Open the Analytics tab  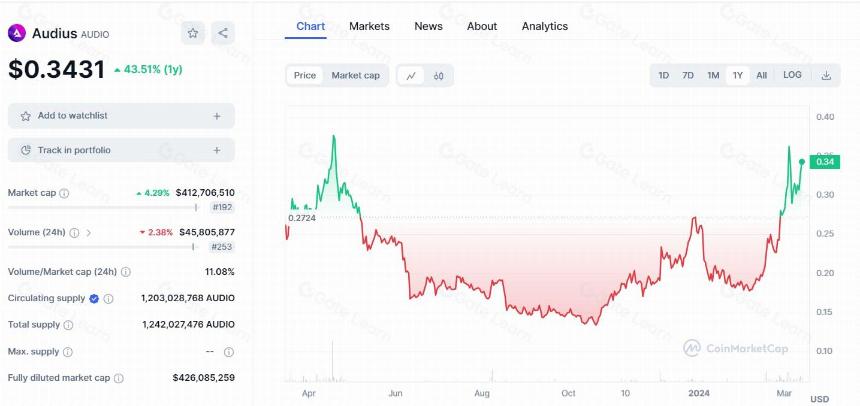(545, 26)
